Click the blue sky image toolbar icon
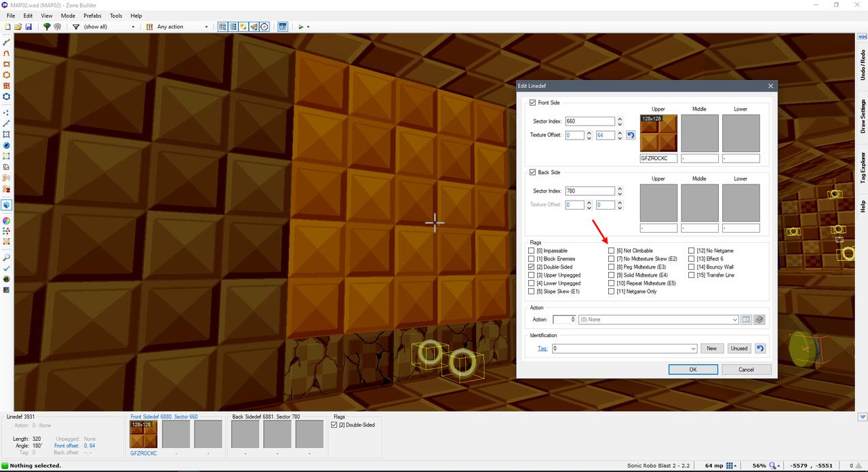This screenshot has height=472, width=868. [282, 26]
